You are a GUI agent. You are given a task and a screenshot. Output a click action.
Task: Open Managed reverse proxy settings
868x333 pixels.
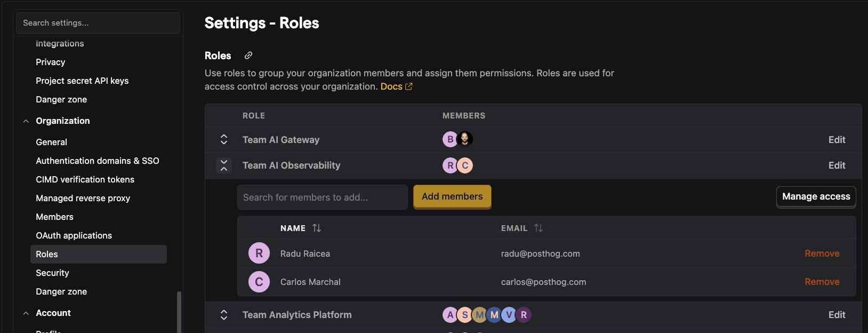83,199
